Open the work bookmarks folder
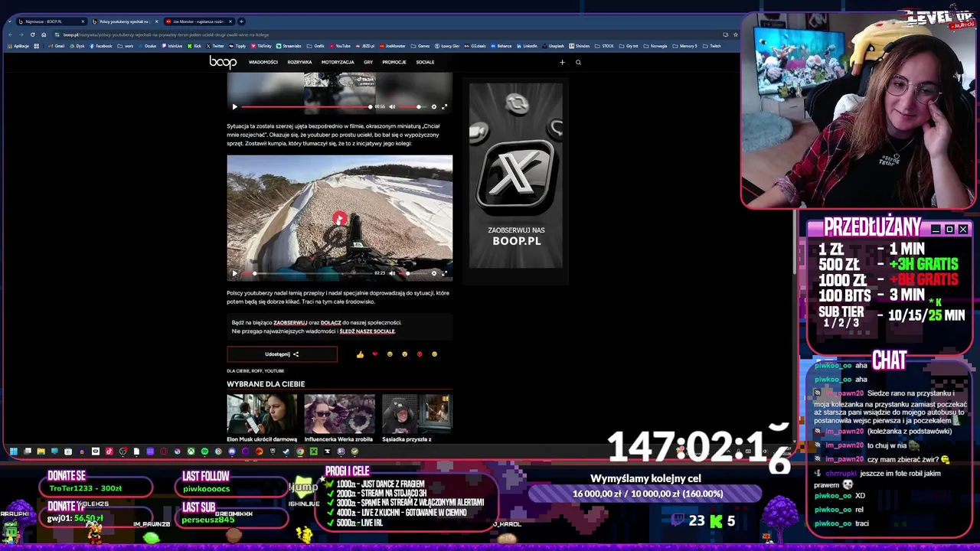This screenshot has width=980, height=551. (126, 46)
